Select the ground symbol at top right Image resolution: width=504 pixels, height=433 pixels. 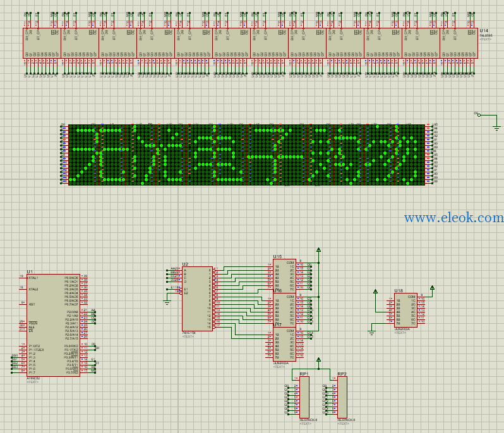click(496, 128)
